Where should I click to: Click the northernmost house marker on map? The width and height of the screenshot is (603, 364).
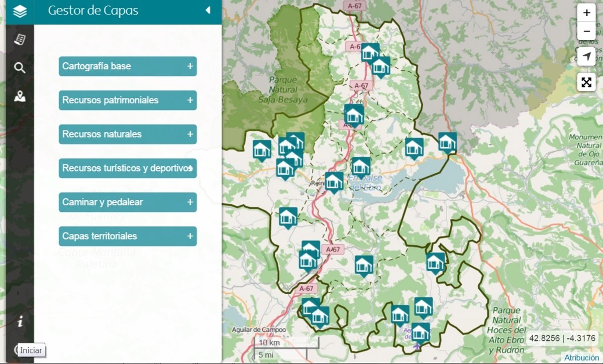click(x=370, y=52)
